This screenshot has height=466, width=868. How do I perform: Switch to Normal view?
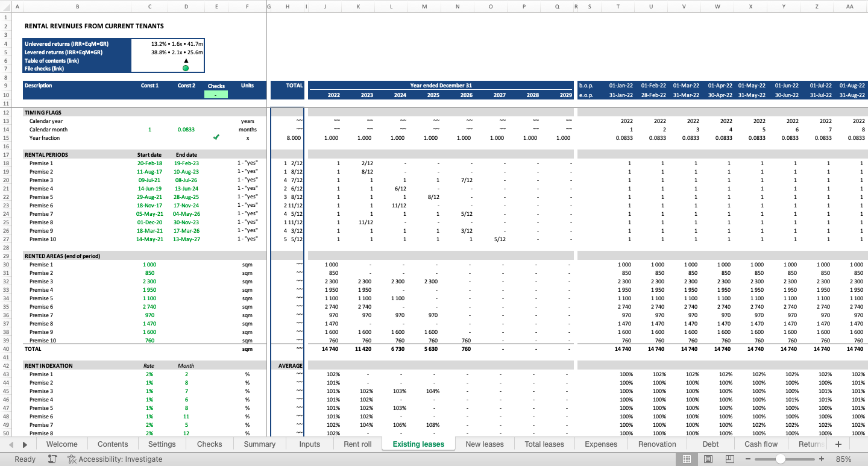687,459
